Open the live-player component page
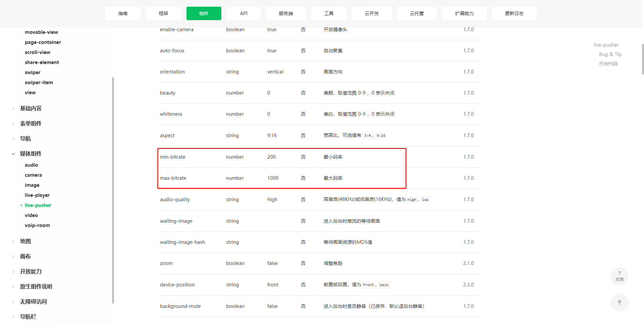This screenshot has height=325, width=644. (37, 195)
